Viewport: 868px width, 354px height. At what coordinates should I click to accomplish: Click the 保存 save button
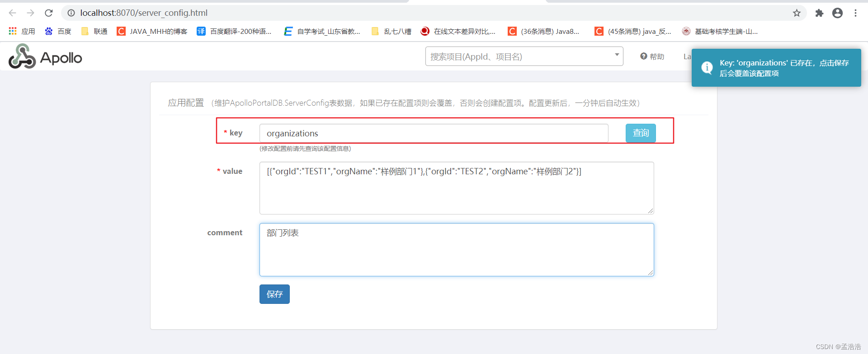[274, 294]
